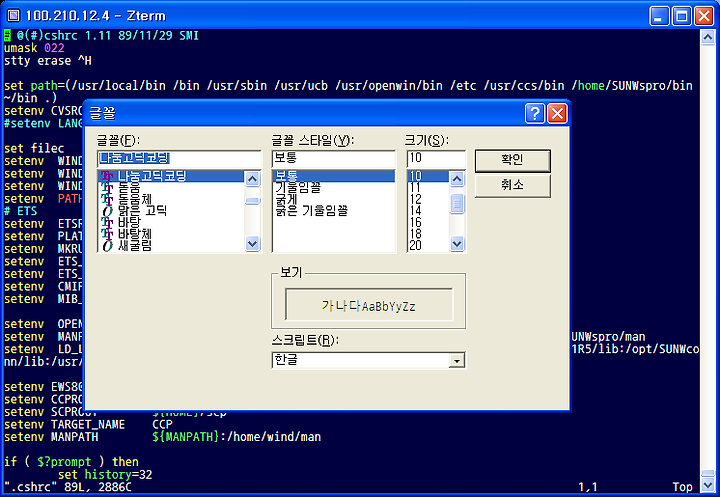The height and width of the screenshot is (497, 720).
Task: Click the TrueType icon beside 나눔고딕코딩
Action: tap(107, 176)
